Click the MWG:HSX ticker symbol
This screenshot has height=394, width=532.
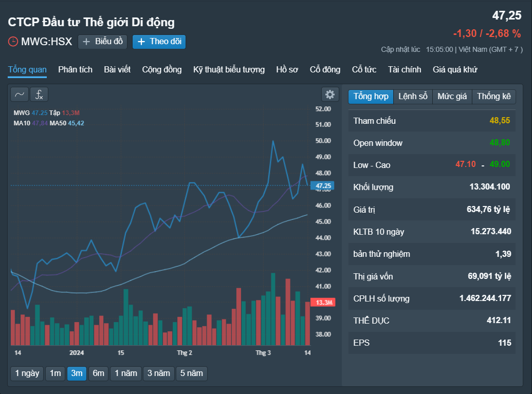pyautogui.click(x=46, y=42)
